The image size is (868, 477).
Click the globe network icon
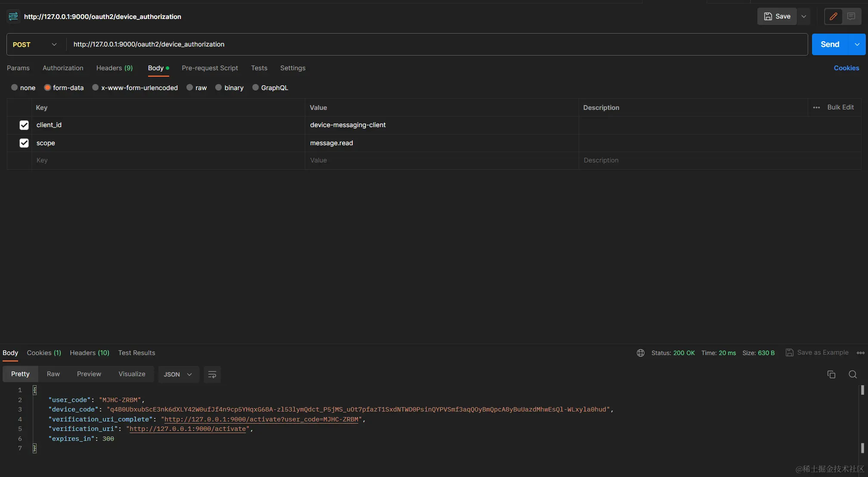pyautogui.click(x=641, y=353)
